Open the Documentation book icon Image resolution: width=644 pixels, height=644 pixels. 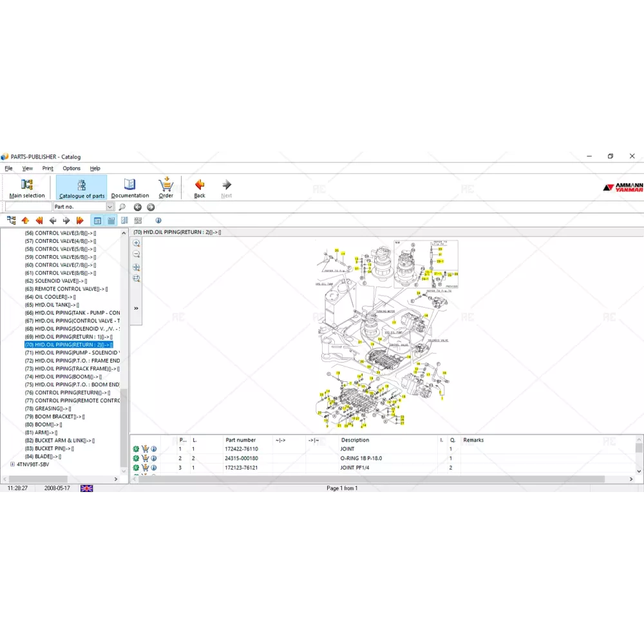coord(129,185)
